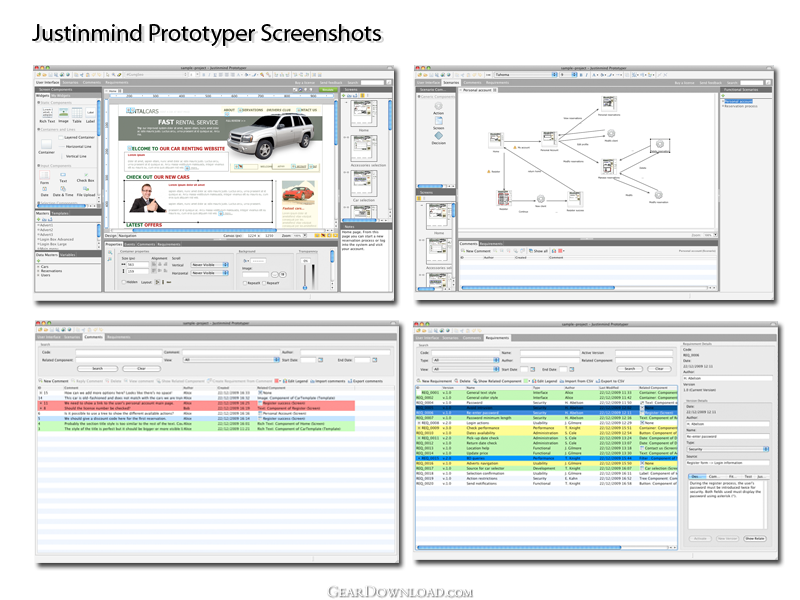Select the Accessories selection screen thumbnail
The width and height of the screenshot is (800, 600).
click(x=365, y=149)
